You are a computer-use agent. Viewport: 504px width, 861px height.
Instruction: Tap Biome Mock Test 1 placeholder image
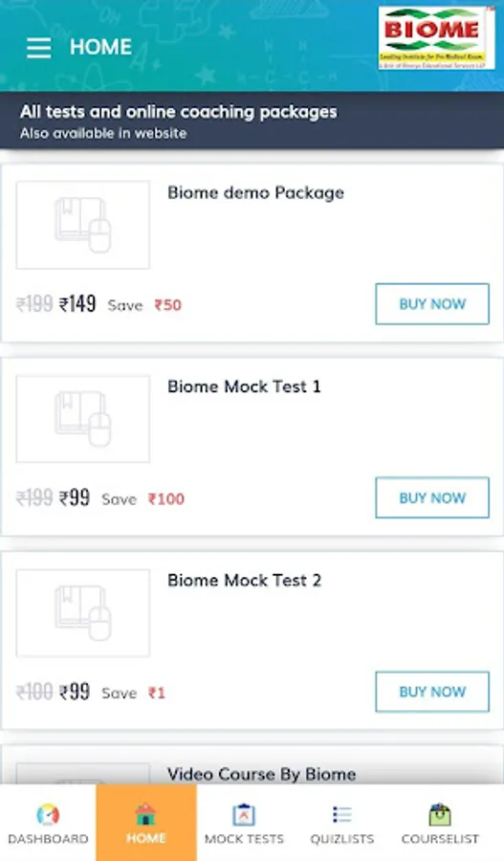83,419
